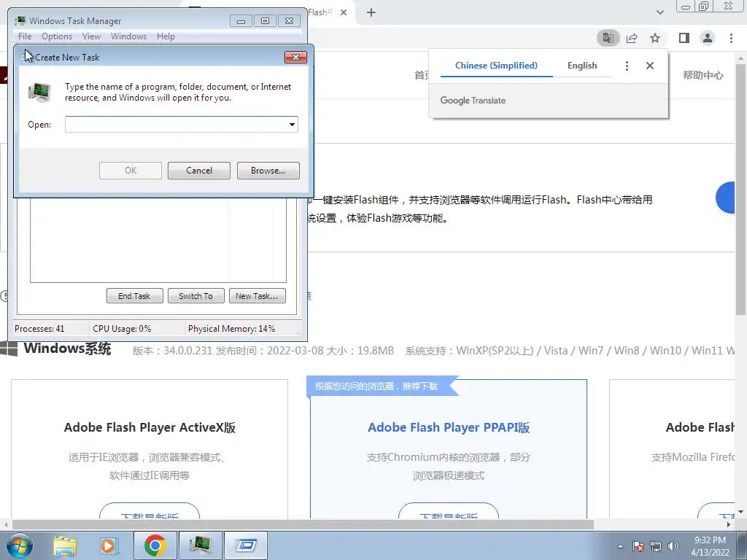This screenshot has width=747, height=560.
Task: Expand Chrome tab search chevron
Action: tap(659, 12)
